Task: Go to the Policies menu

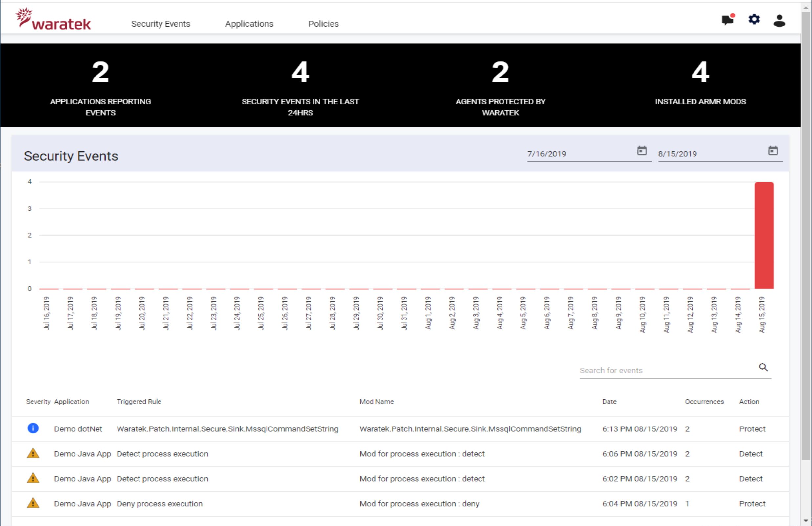Action: pos(323,24)
